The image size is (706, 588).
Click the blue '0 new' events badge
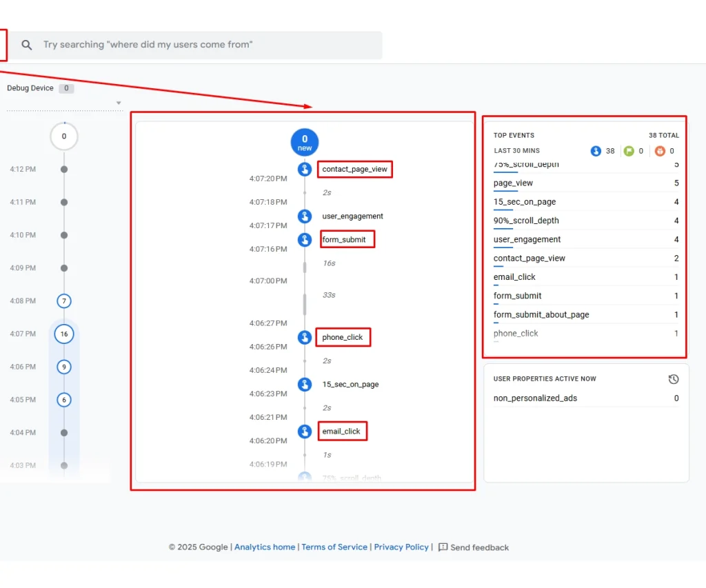tap(304, 142)
